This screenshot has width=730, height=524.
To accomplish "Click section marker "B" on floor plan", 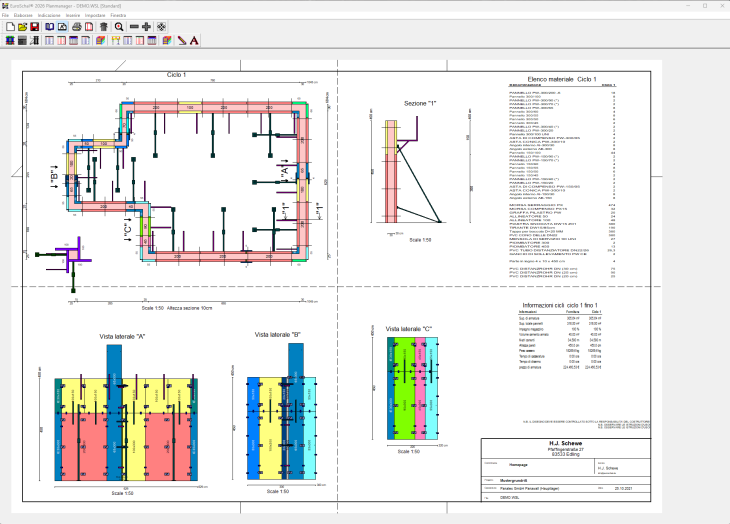I will (54, 177).
